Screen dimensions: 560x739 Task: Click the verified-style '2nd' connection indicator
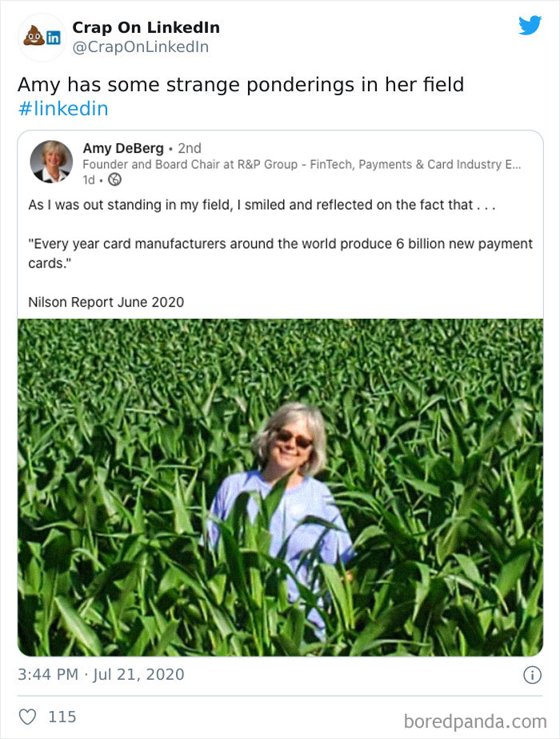click(x=191, y=149)
